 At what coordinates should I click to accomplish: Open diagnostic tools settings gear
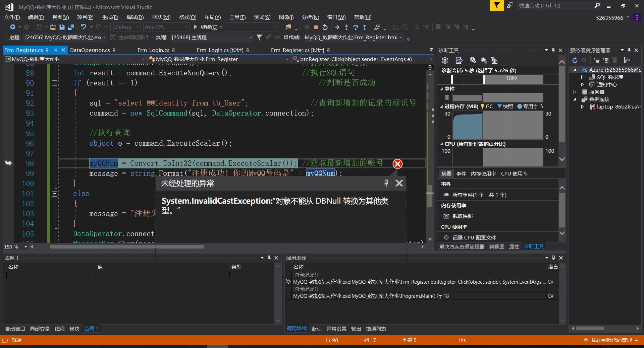point(445,60)
